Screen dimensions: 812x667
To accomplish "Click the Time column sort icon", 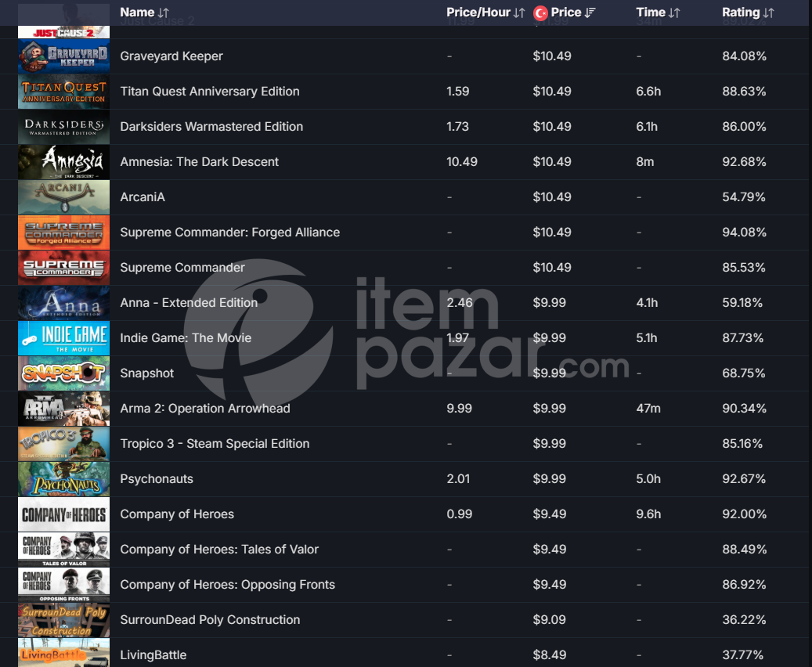I will 673,13.
